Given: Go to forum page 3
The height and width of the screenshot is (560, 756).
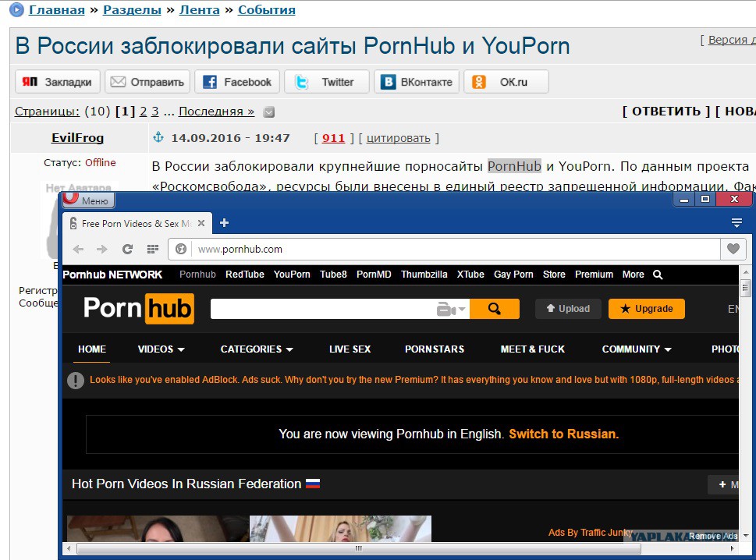Looking at the screenshot, I should point(154,112).
